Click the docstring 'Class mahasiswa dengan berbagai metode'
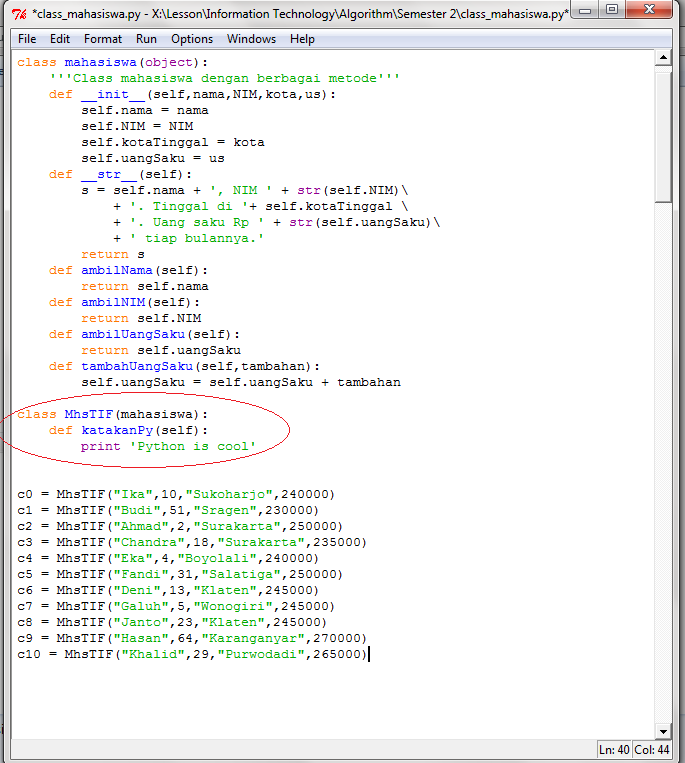This screenshot has height=763, width=685. coord(224,78)
